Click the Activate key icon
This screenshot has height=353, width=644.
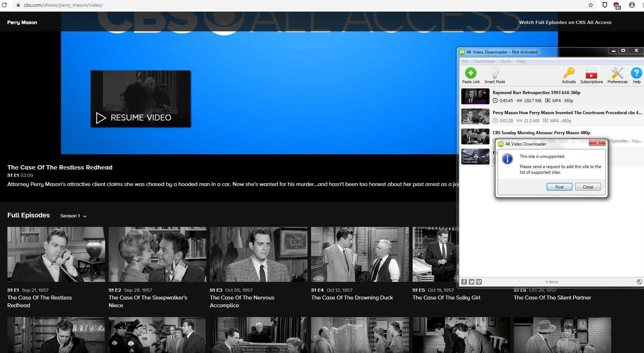[x=569, y=73]
